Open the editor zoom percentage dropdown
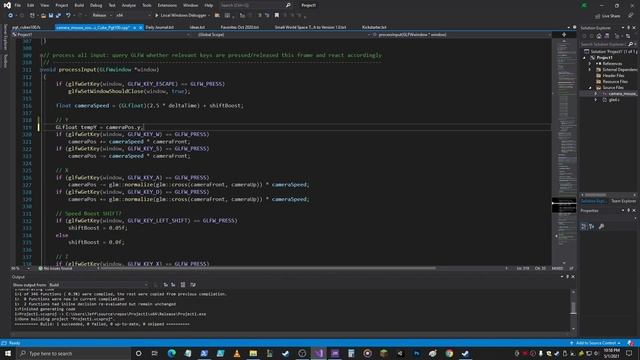 (x=20, y=269)
